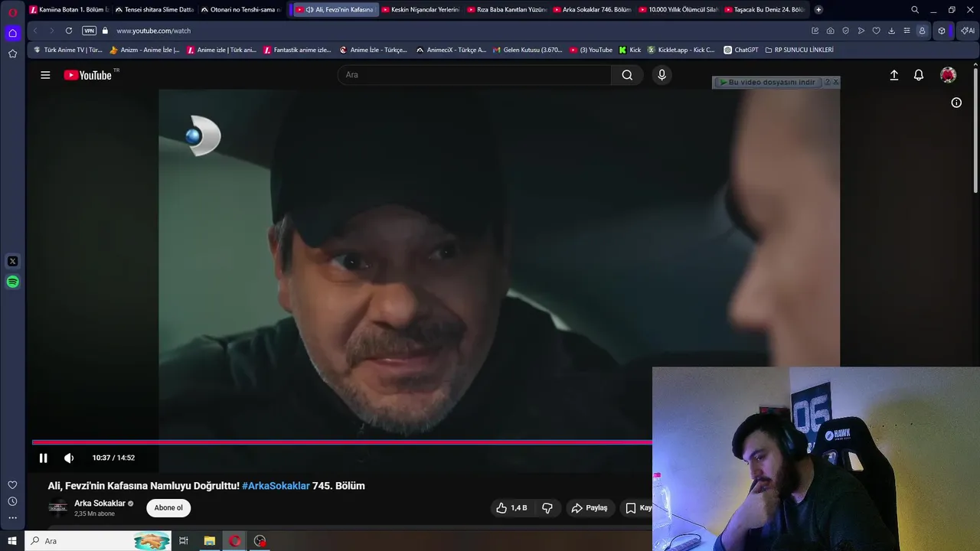Open the Kick bookmark
Screen dimensions: 980x551
pos(630,50)
